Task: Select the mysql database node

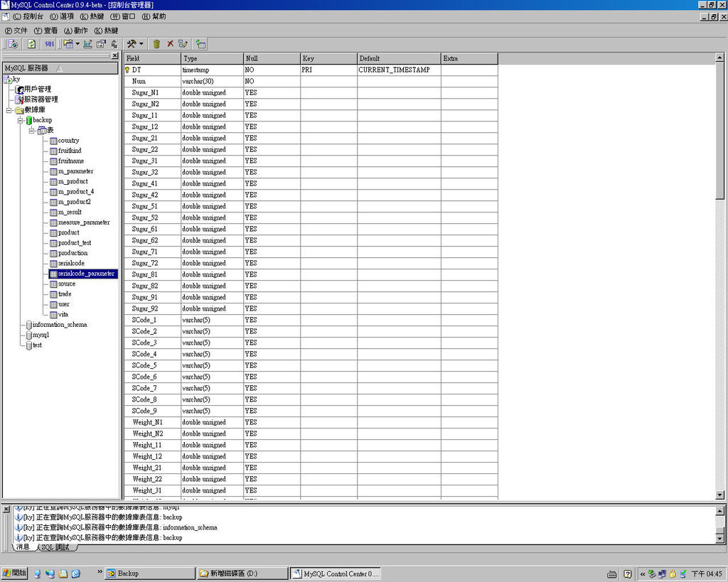Action: tap(41, 335)
